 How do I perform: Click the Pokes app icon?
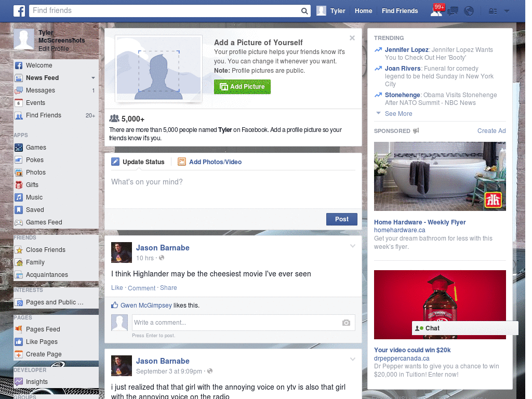pyautogui.click(x=19, y=160)
